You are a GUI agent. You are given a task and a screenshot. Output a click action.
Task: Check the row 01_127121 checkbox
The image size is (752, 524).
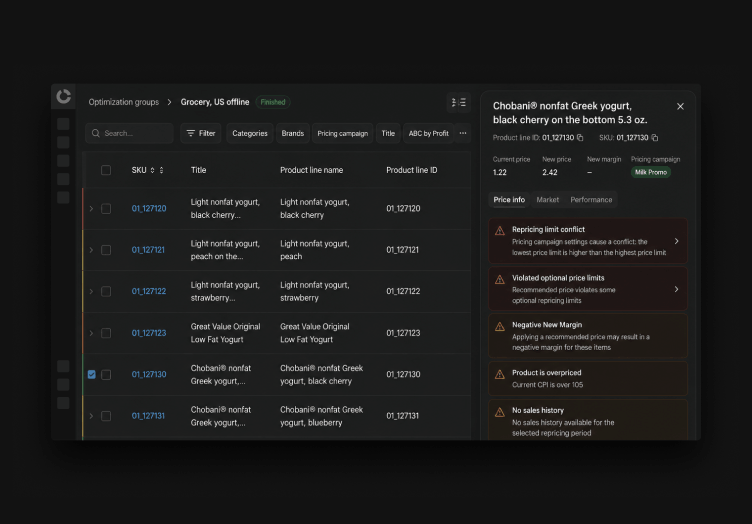(x=106, y=250)
